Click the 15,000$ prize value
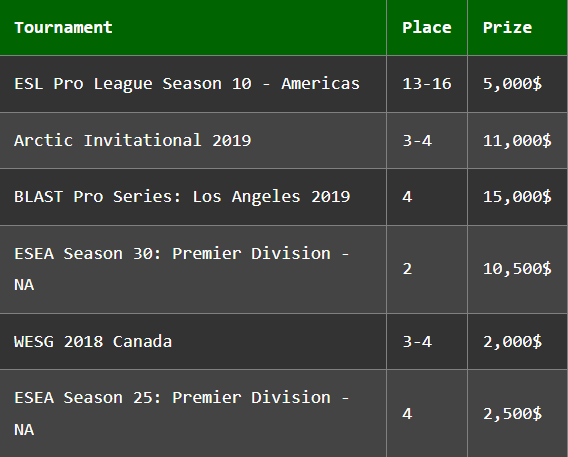 [x=517, y=197]
